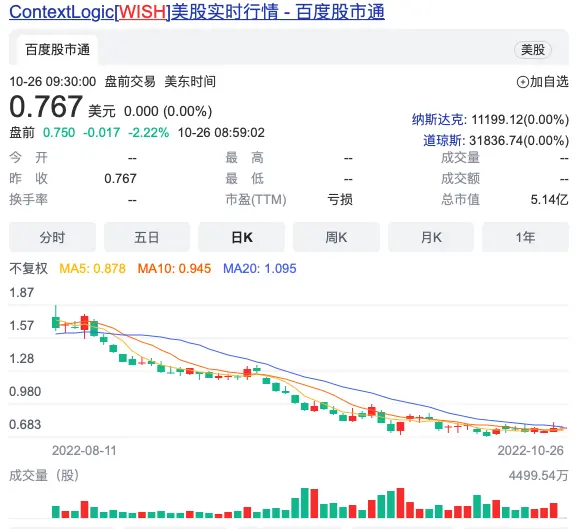
Task: Click the 不复权 adjustment option
Action: click(x=28, y=268)
